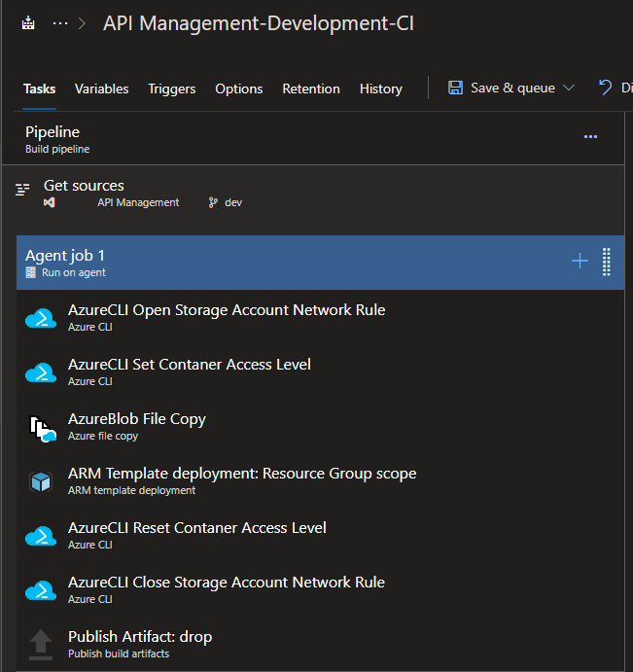Click the Azure file copy icon
The width and height of the screenshot is (633, 672).
click(43, 429)
